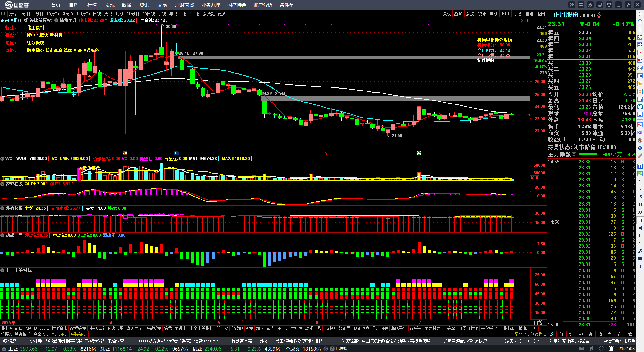Open the f(x) function icon in sidebar

[640, 107]
